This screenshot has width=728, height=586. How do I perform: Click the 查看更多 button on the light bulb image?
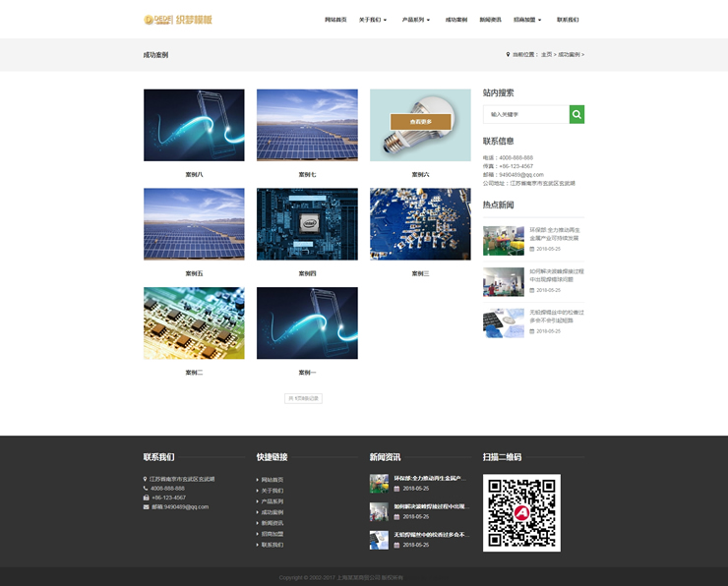[x=420, y=122]
